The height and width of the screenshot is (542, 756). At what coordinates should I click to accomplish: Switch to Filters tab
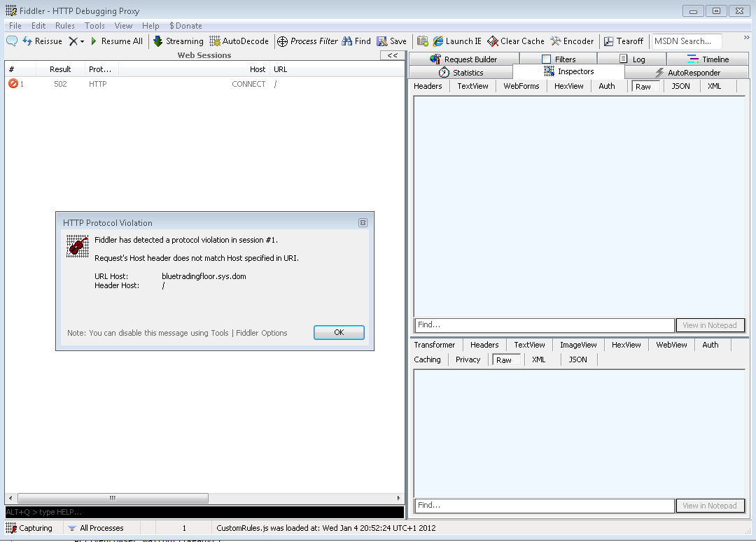point(559,59)
